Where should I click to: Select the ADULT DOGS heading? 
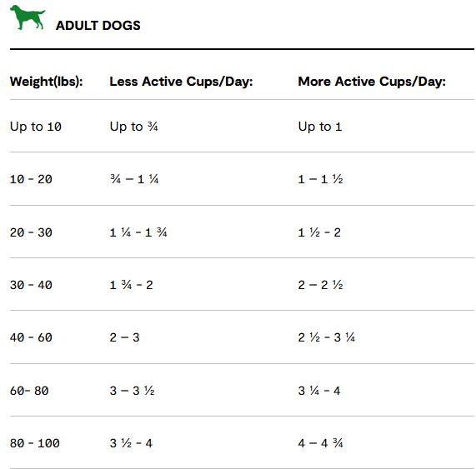pyautogui.click(x=98, y=26)
